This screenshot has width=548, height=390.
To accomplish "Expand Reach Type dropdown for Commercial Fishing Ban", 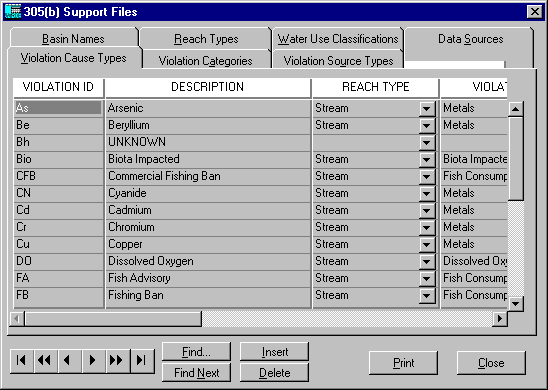I will coord(426,176).
